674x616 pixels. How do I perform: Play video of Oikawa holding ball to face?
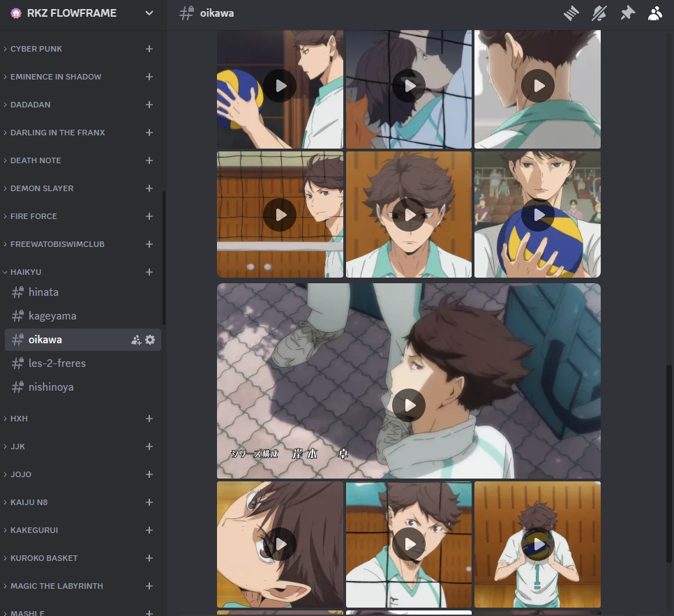(538, 544)
